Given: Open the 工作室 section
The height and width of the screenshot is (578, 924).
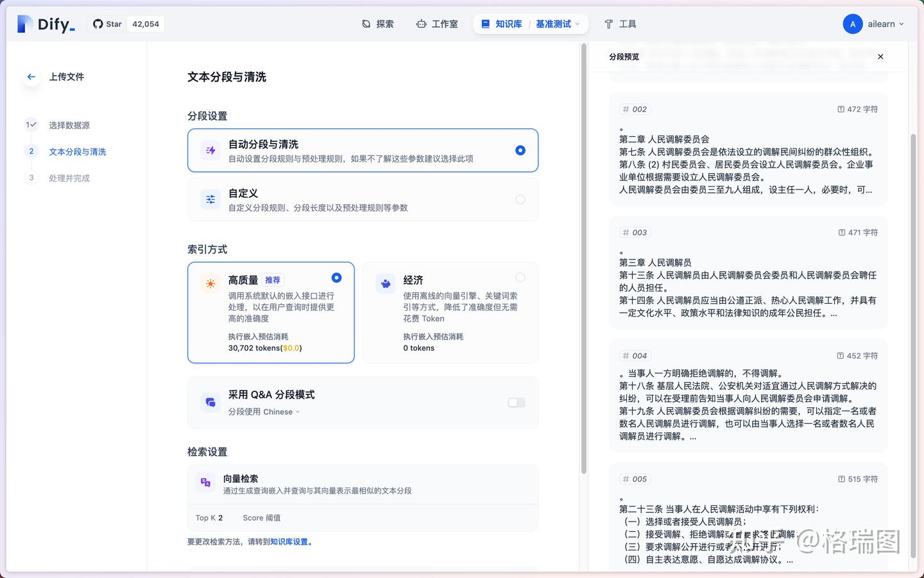Looking at the screenshot, I should pos(437,24).
